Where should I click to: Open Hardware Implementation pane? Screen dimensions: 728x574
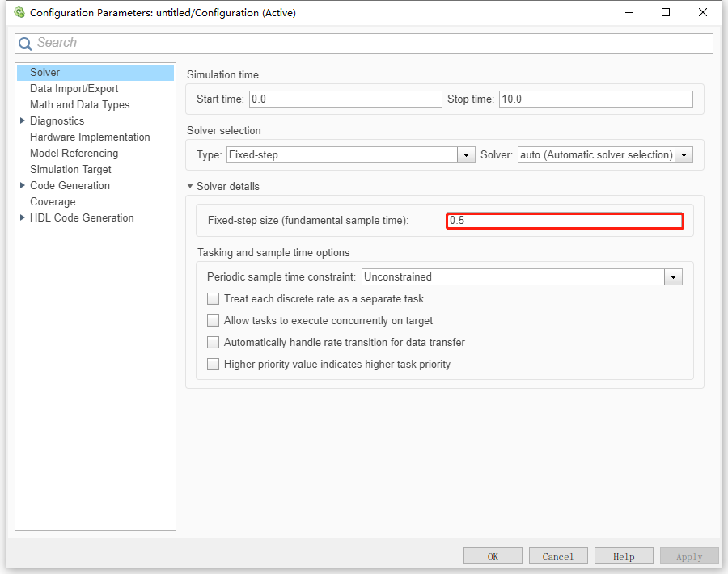click(90, 137)
